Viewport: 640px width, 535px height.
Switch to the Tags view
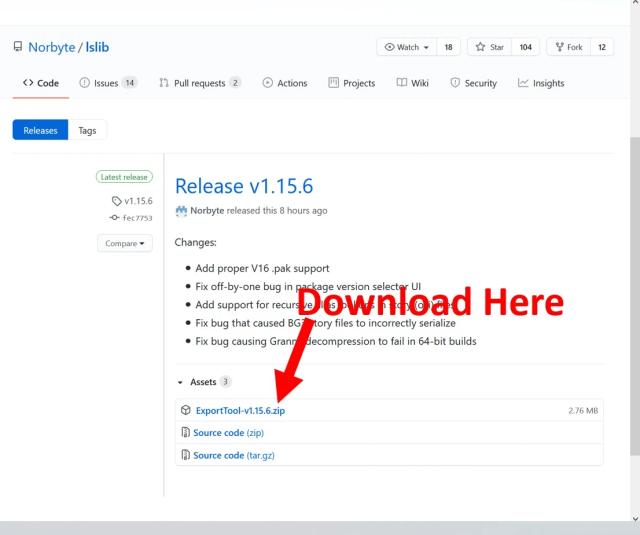(87, 130)
